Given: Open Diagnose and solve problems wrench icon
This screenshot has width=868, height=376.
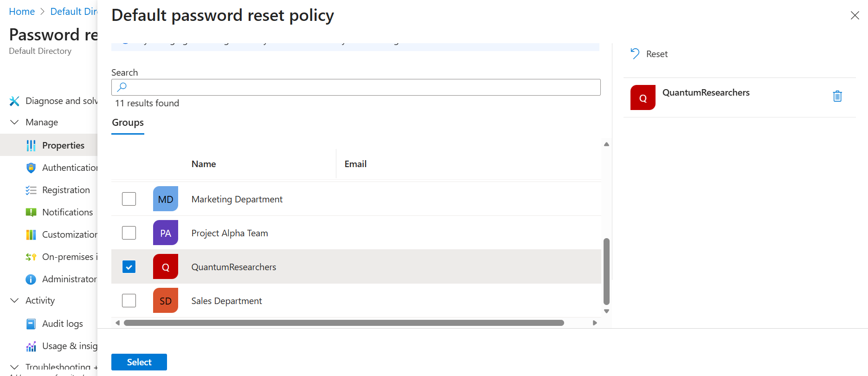Looking at the screenshot, I should [14, 101].
